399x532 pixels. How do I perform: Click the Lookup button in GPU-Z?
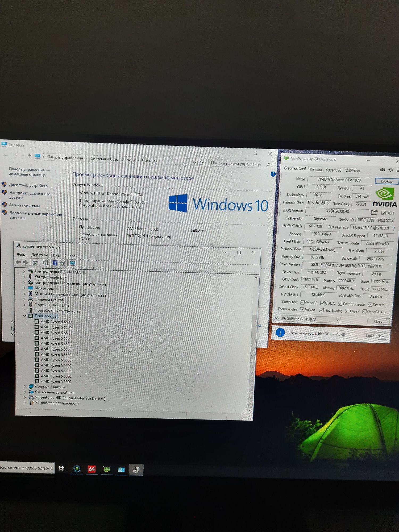point(387,181)
